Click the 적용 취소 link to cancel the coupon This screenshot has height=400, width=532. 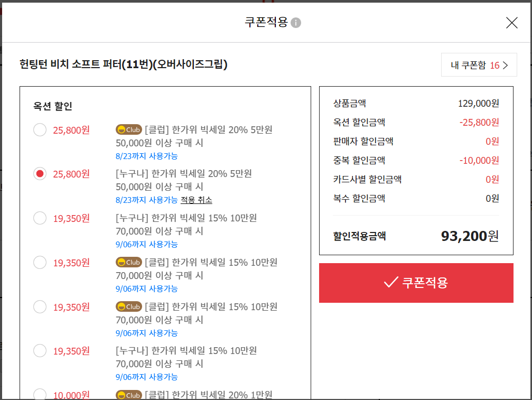(x=197, y=200)
